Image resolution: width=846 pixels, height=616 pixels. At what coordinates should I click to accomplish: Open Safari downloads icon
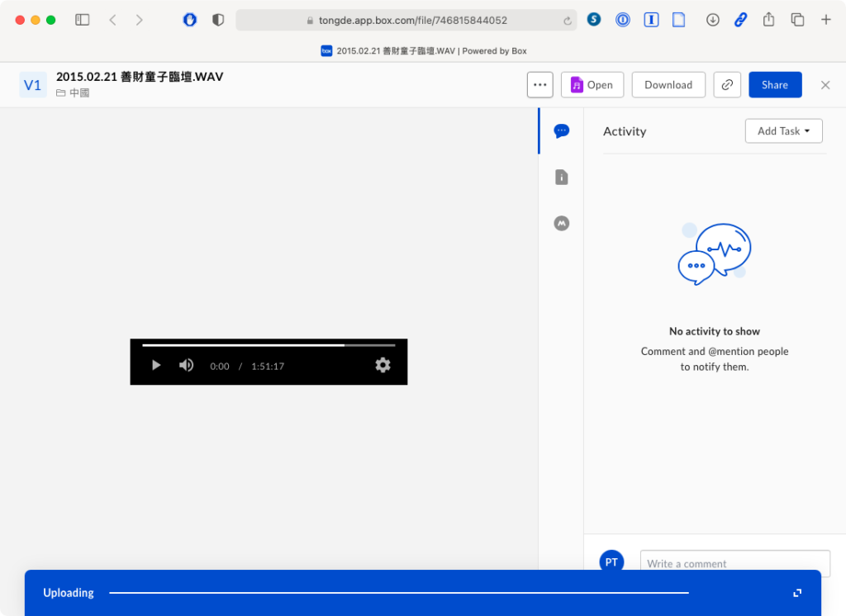pos(713,20)
